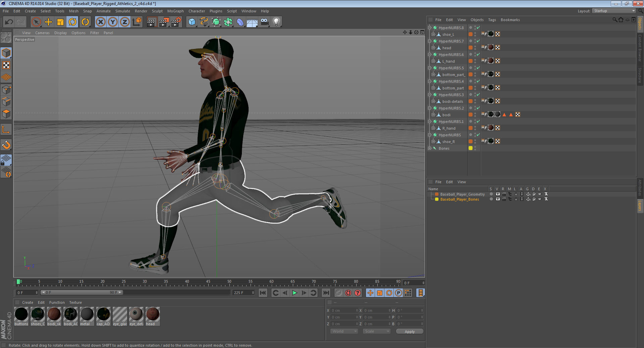644x348 pixels.
Task: Toggle HyperNURBS.2 enable checkmark
Action: 478,108
